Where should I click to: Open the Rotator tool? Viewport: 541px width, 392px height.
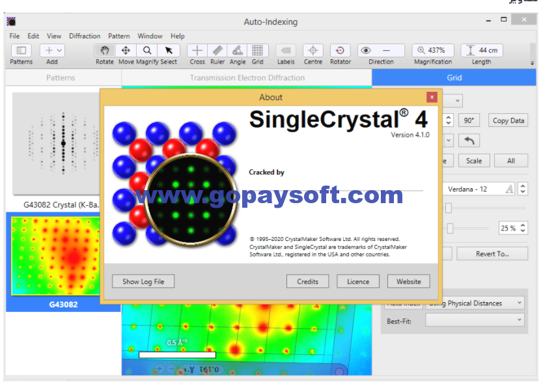click(x=340, y=50)
